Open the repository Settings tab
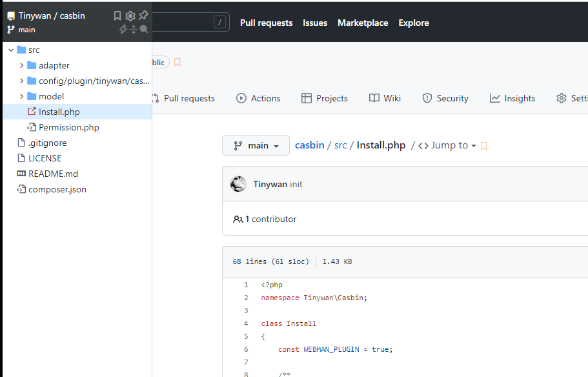 point(573,98)
